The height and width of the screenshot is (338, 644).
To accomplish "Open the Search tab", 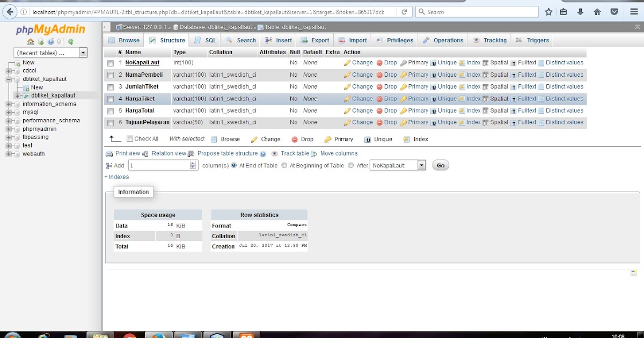I will point(241,40).
